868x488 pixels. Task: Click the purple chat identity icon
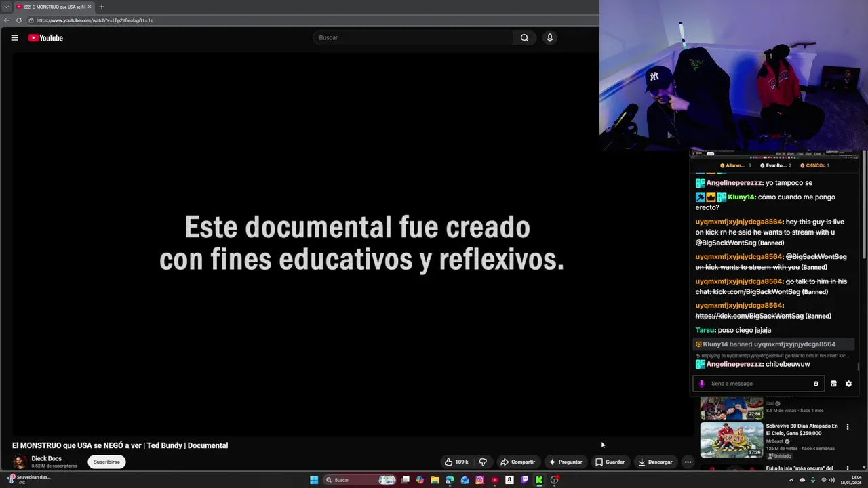coord(702,384)
